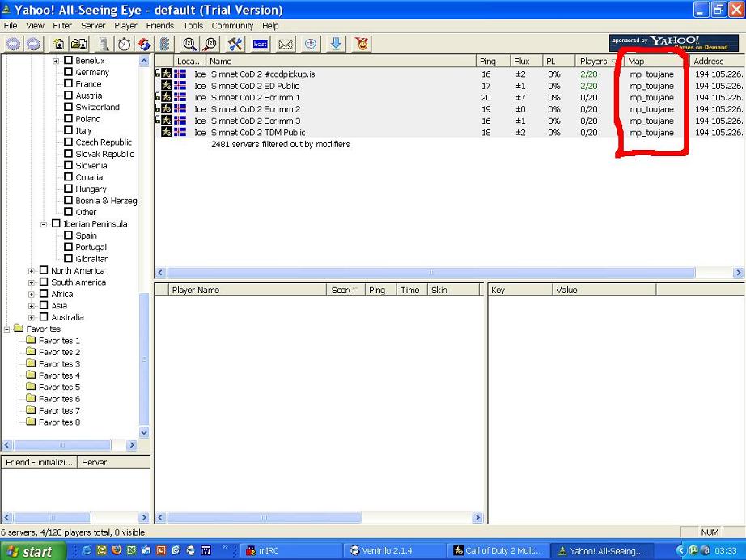Expand the Benelux tree node
Viewport: 746px width, 560px height.
56,61
